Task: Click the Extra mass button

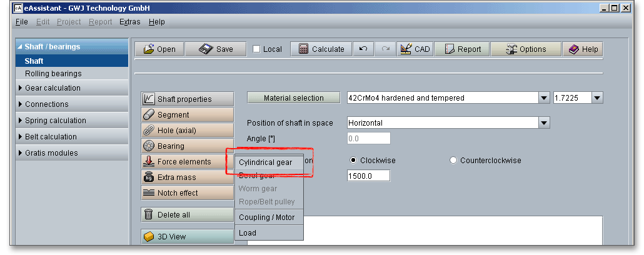Action: point(187,177)
